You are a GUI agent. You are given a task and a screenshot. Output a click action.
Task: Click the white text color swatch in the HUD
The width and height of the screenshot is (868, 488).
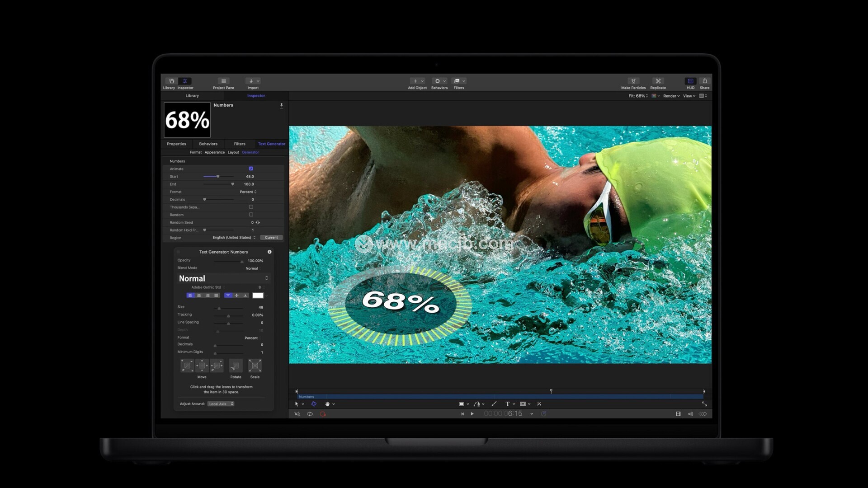(x=258, y=296)
